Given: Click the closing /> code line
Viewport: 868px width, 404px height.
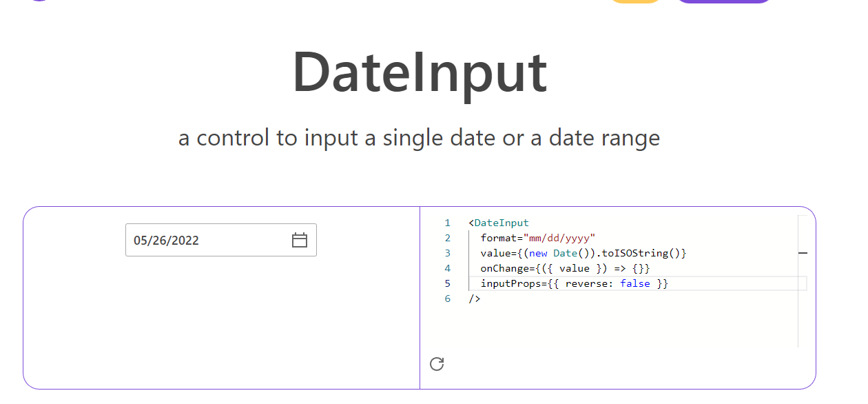Looking at the screenshot, I should 474,299.
